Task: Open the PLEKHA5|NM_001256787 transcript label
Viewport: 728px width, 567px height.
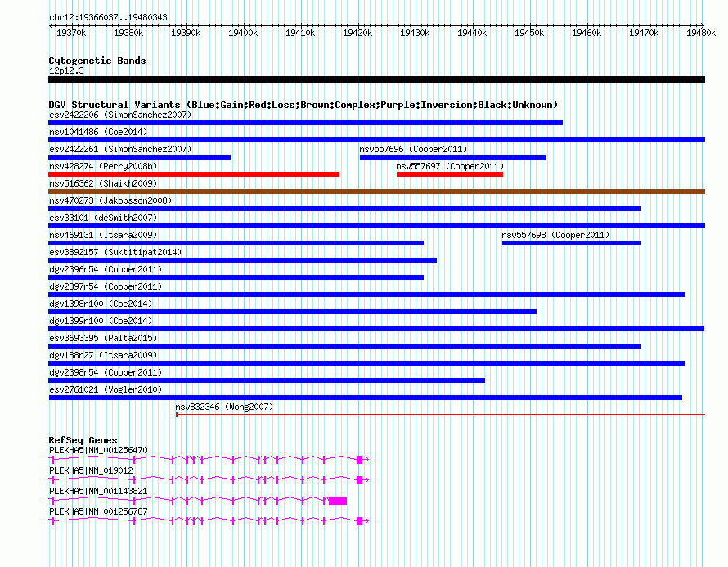Action: pyautogui.click(x=98, y=511)
